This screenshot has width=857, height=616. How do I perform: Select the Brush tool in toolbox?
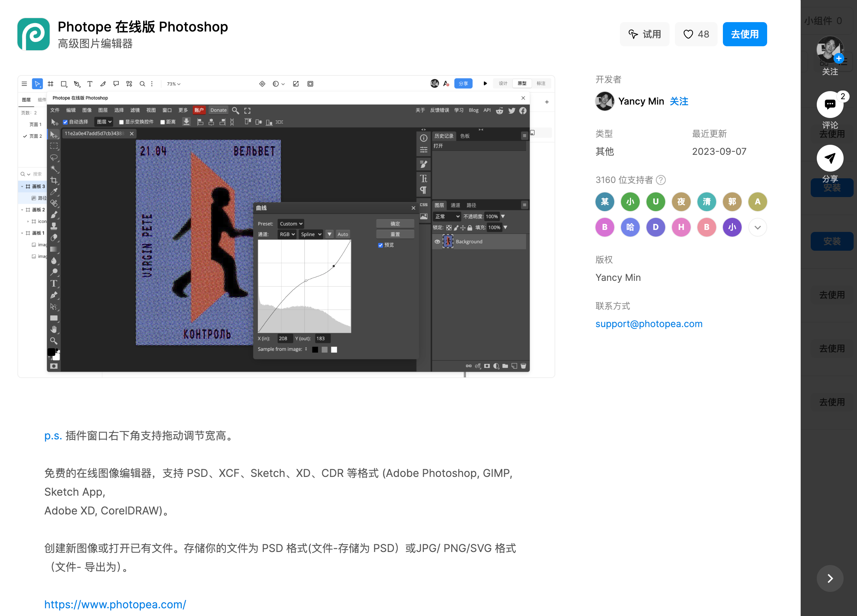click(54, 214)
